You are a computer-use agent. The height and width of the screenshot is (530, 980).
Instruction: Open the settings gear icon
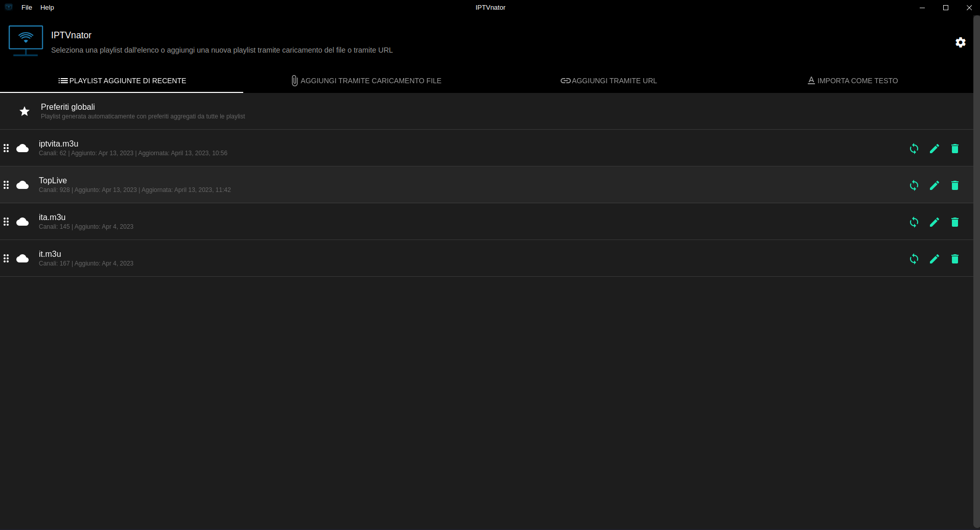click(961, 42)
